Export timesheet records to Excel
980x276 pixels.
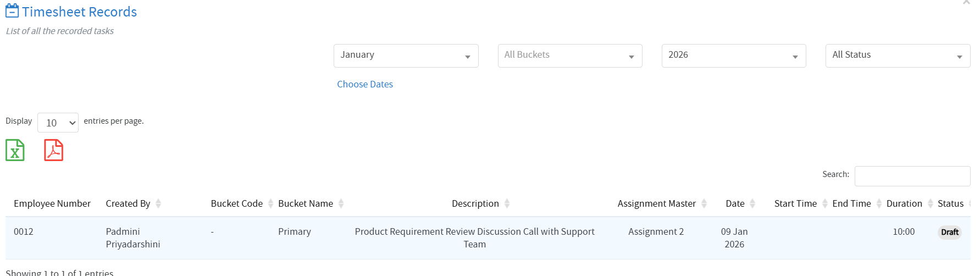(15, 150)
